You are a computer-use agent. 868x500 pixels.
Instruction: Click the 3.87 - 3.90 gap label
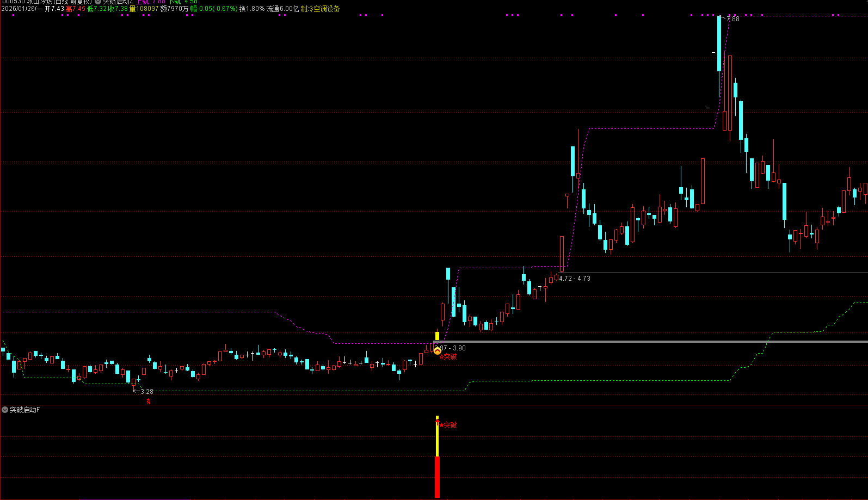coord(450,348)
